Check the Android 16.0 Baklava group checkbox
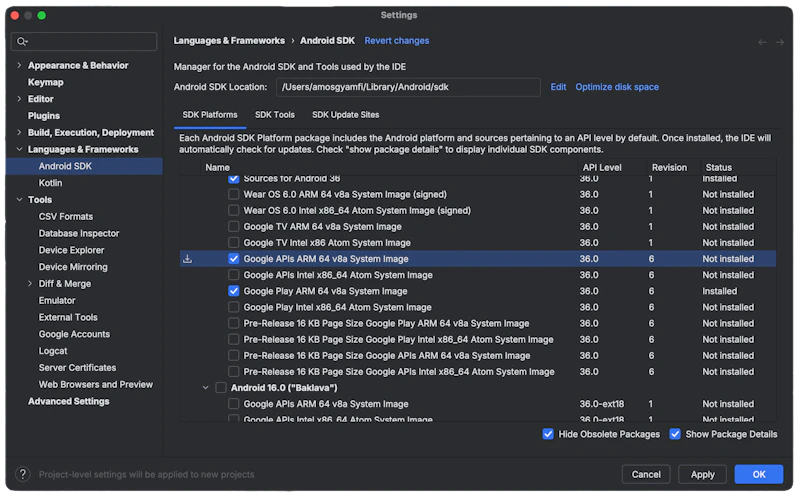Screen dimensions: 800x497 (x=221, y=388)
